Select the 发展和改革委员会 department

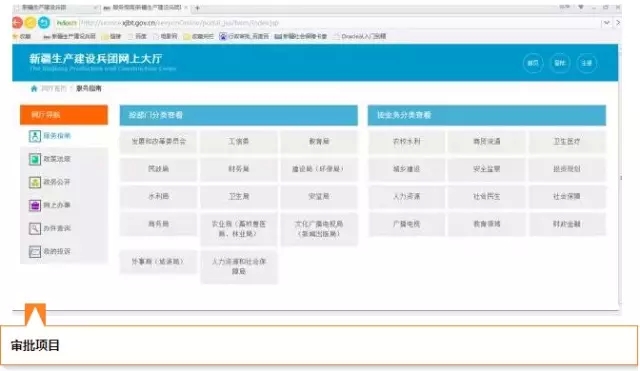158,142
